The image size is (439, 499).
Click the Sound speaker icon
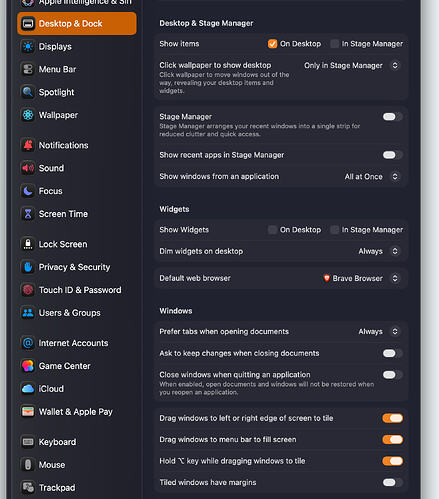coord(28,168)
